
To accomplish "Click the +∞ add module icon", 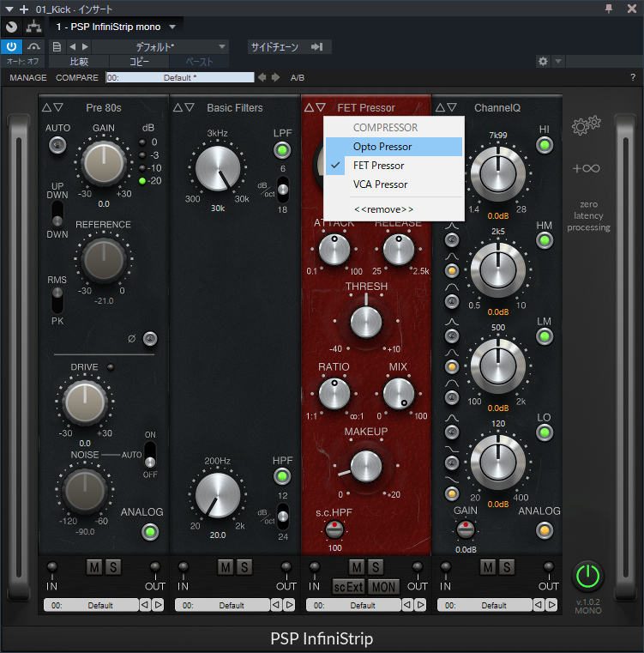I will [587, 168].
